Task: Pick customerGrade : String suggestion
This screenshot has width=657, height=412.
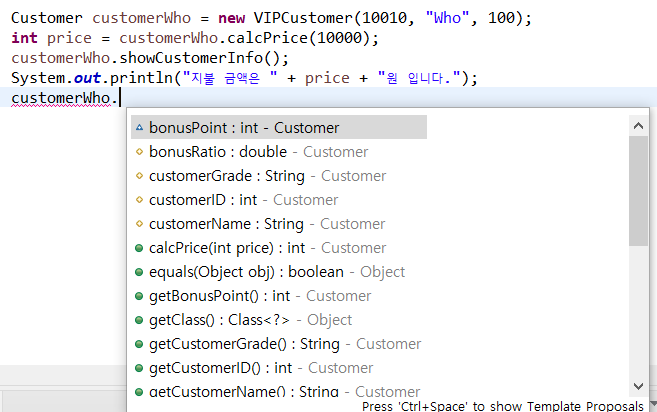Action: 267,176
